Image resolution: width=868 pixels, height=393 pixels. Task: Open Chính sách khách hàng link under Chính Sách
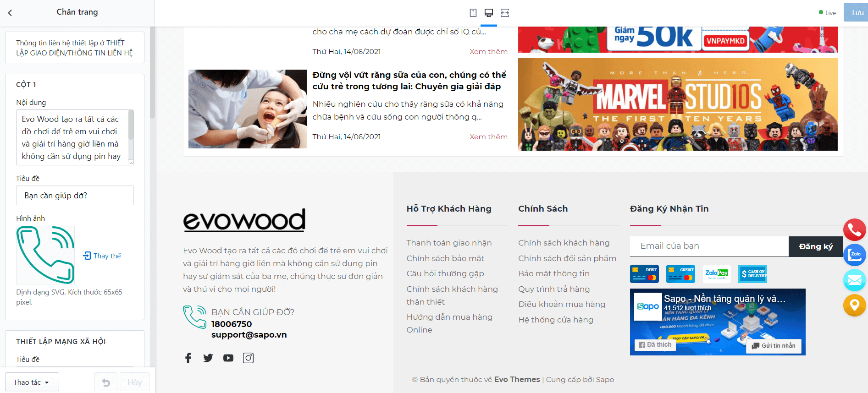click(564, 243)
